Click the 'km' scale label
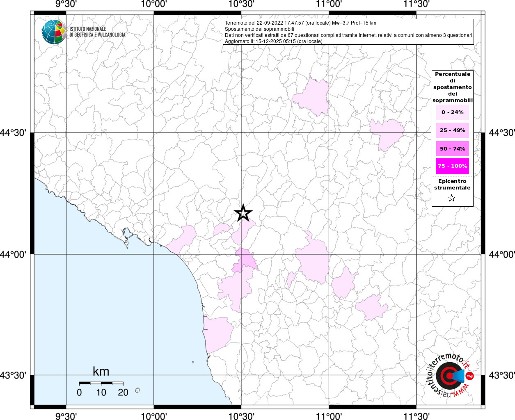This screenshot has height=420, width=515. pyautogui.click(x=101, y=372)
